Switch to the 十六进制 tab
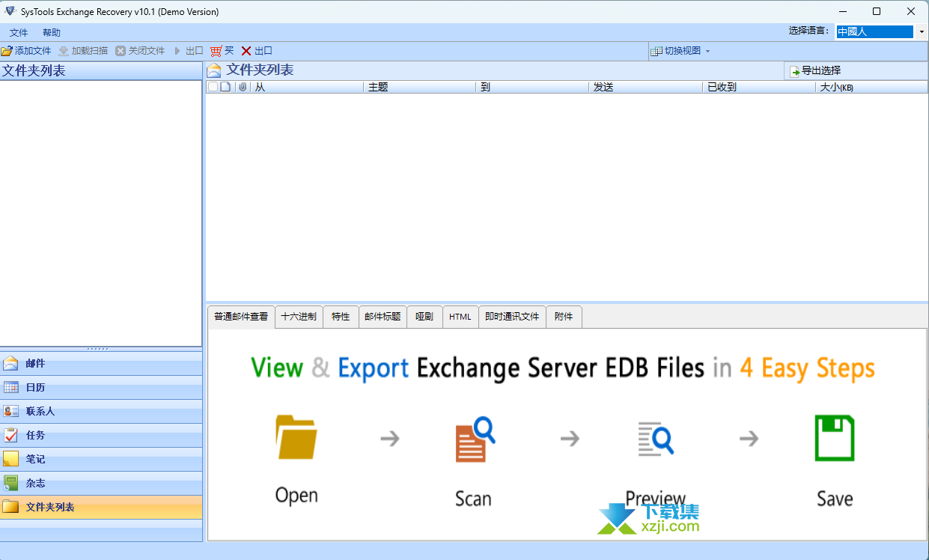929x560 pixels. pos(299,317)
